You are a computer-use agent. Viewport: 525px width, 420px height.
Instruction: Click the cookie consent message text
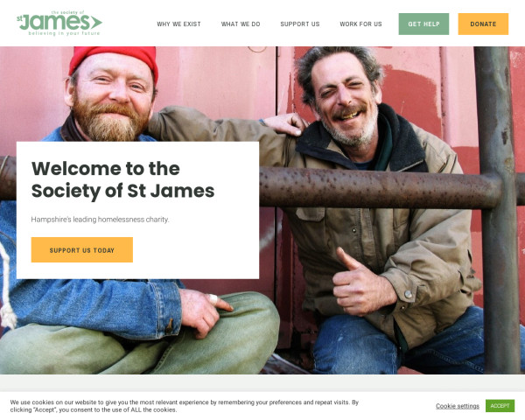184,406
